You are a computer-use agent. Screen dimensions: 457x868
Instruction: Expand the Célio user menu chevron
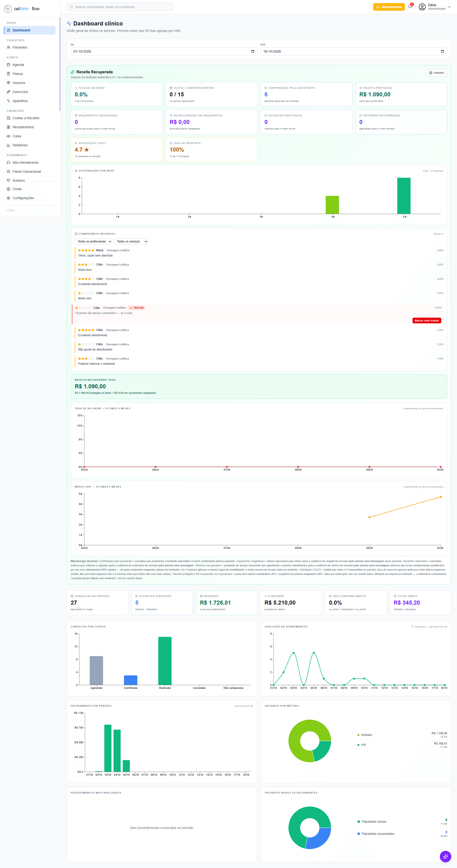click(449, 7)
